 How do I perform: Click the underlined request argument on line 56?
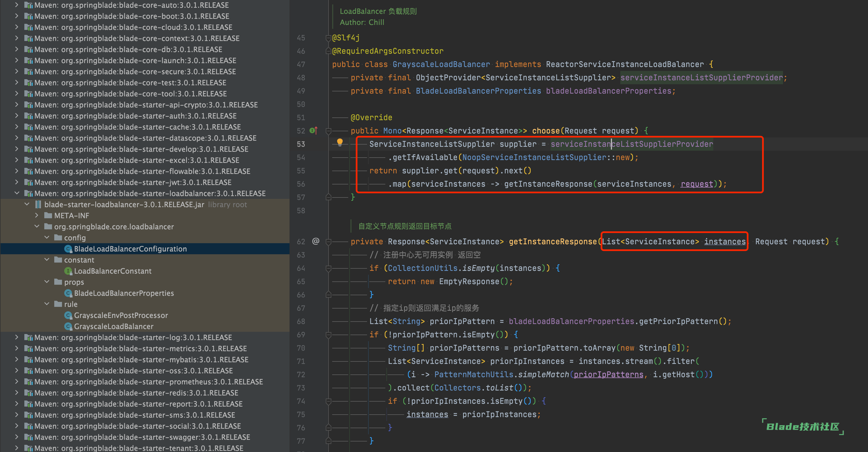(697, 184)
